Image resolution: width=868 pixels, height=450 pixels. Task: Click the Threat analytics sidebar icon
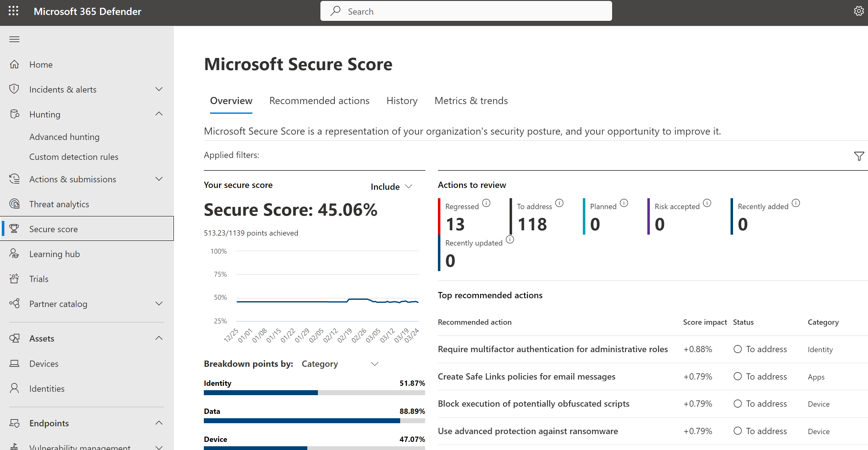click(14, 204)
